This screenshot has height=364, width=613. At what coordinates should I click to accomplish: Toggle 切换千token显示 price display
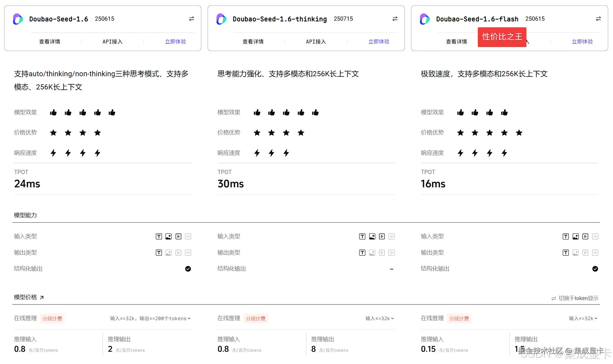(575, 298)
